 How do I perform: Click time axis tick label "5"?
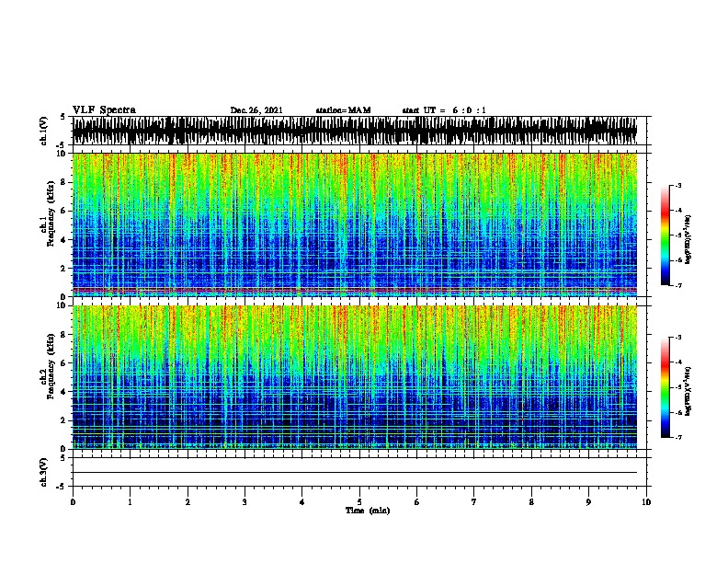359,502
